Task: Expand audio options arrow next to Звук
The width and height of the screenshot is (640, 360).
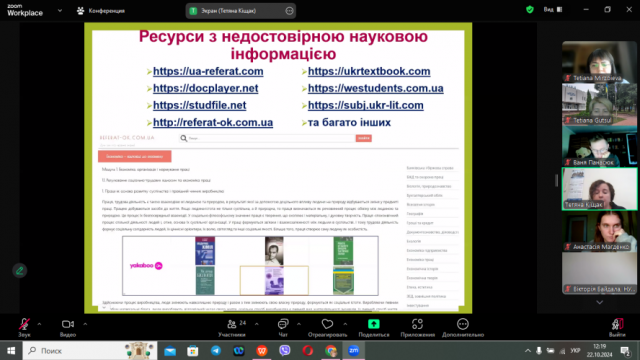Action: click(x=39, y=324)
